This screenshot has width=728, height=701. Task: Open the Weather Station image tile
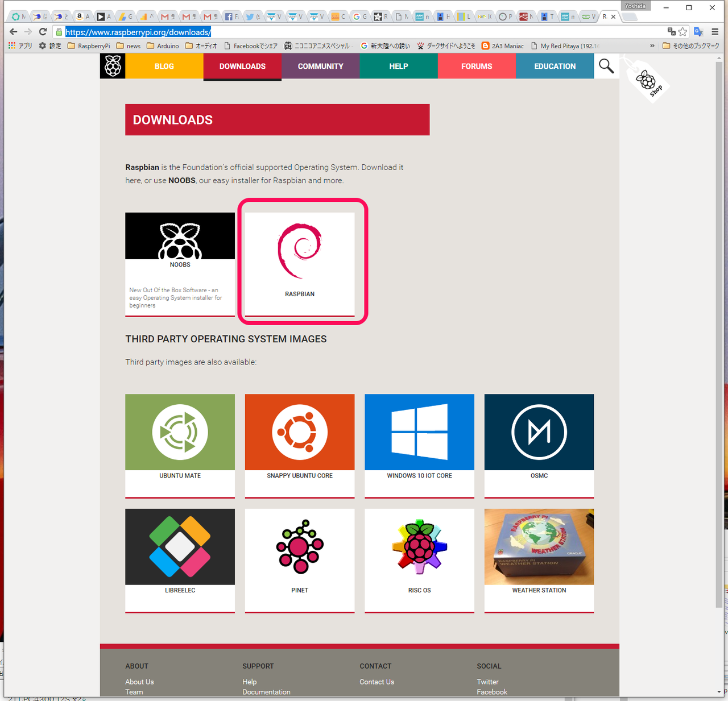coord(539,546)
